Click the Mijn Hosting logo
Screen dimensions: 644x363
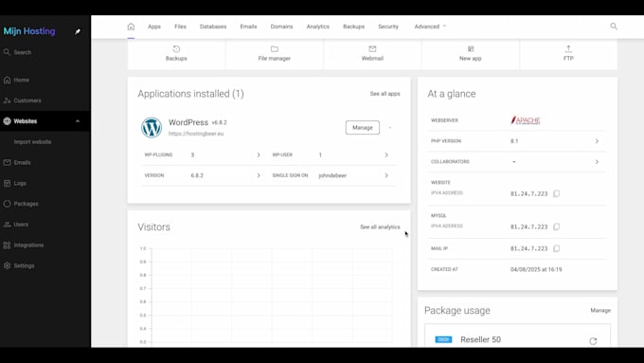coord(29,31)
